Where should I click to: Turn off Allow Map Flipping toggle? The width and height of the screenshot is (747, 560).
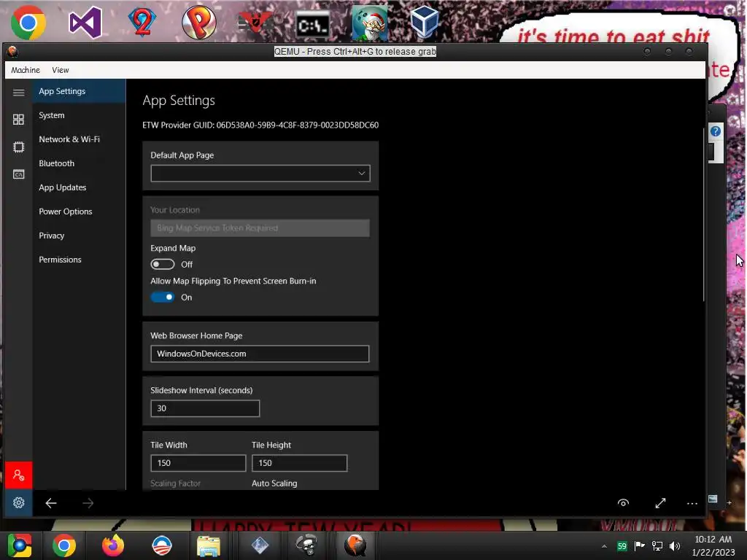point(163,297)
